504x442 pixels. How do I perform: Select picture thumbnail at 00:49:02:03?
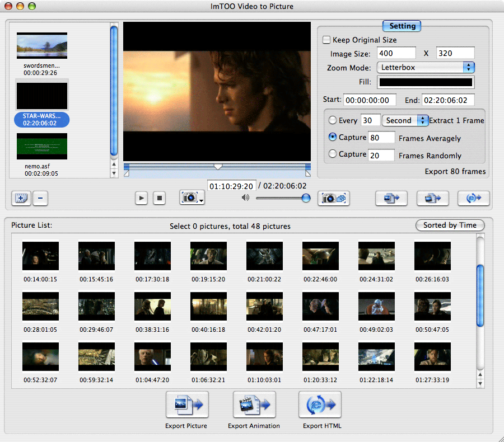click(x=377, y=306)
